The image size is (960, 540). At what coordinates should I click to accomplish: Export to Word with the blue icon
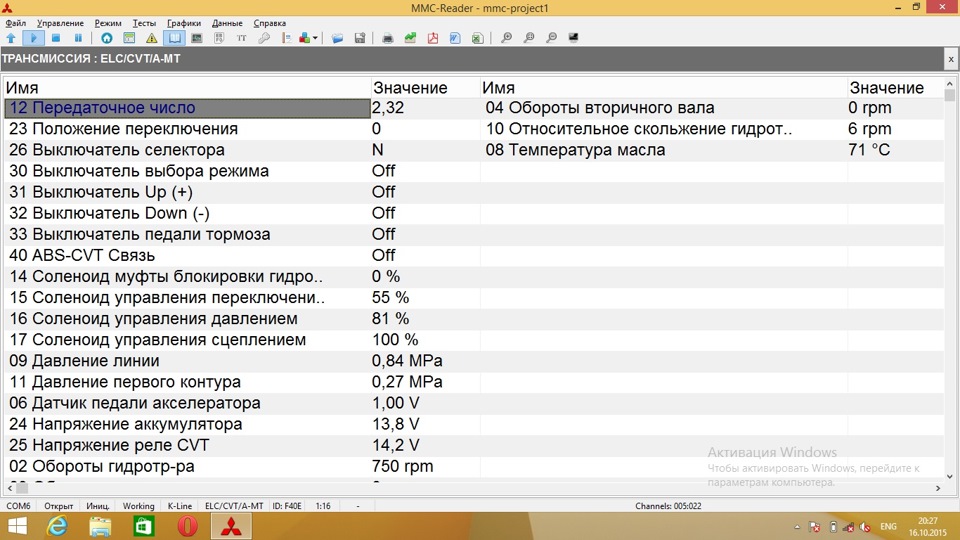(x=455, y=38)
